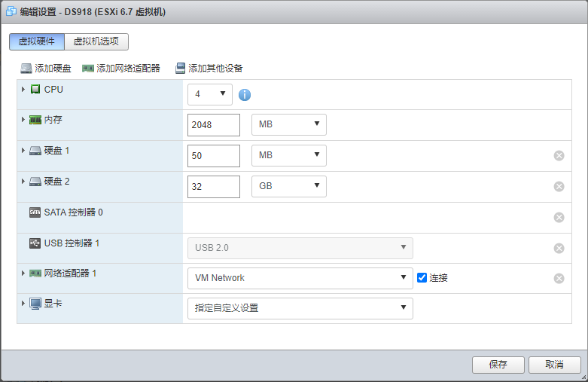Click the USB 控制器 1 label

click(x=72, y=243)
